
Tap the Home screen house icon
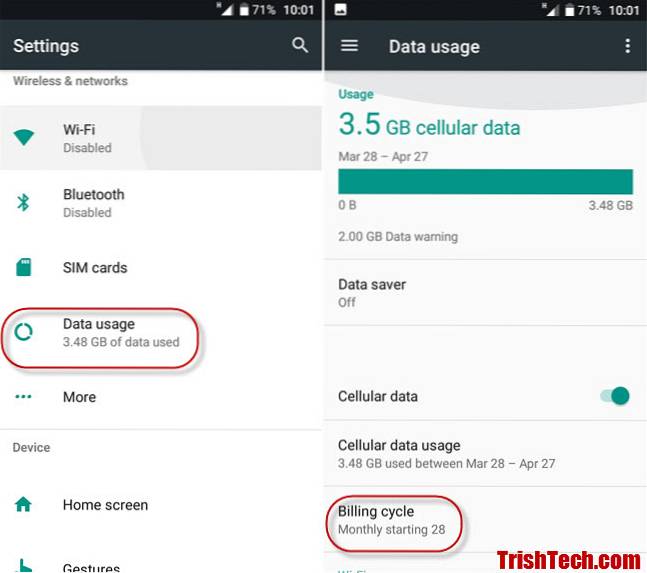[23, 504]
